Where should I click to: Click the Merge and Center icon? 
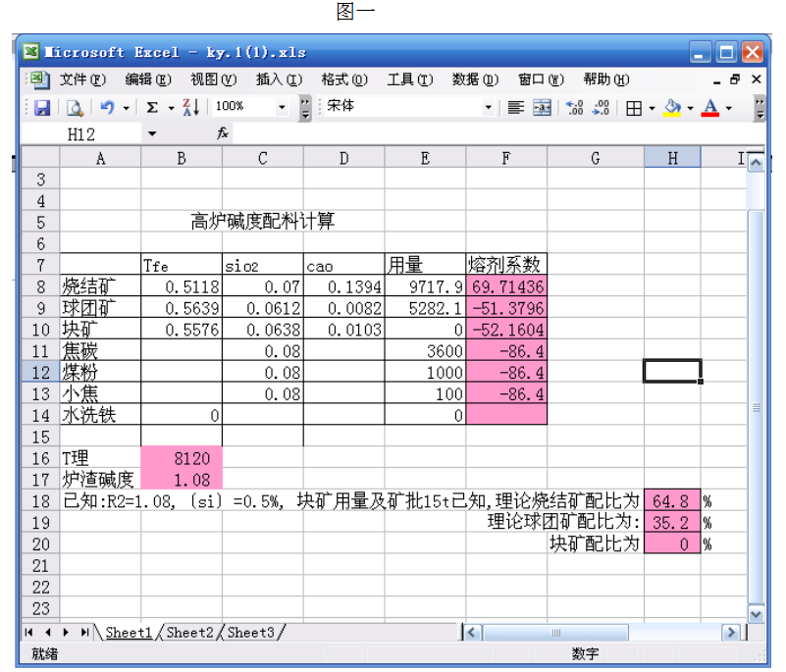[x=542, y=107]
